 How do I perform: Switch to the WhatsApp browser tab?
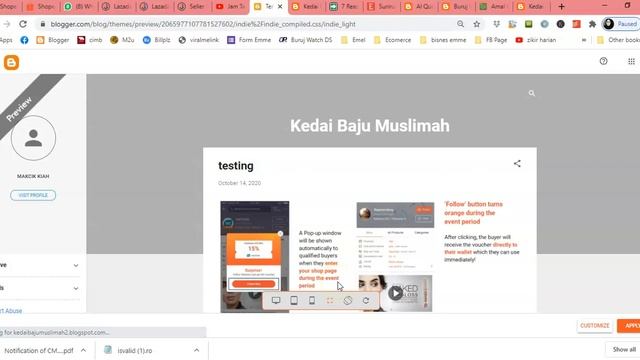pos(78,7)
